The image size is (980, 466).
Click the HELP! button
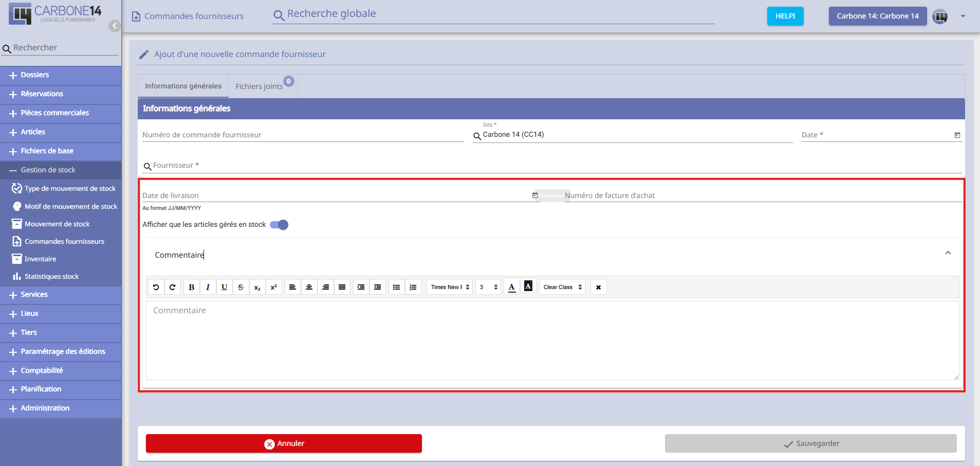pyautogui.click(x=785, y=16)
